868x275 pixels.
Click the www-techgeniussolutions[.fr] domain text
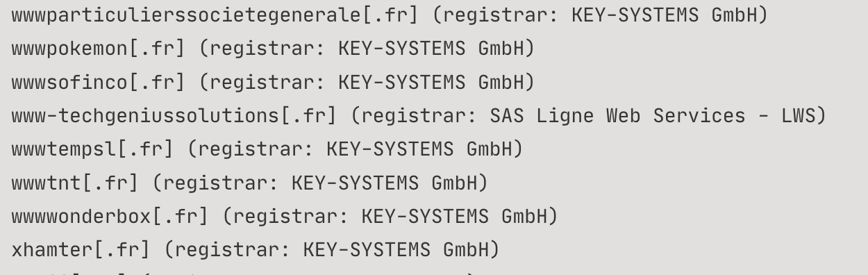(174, 115)
